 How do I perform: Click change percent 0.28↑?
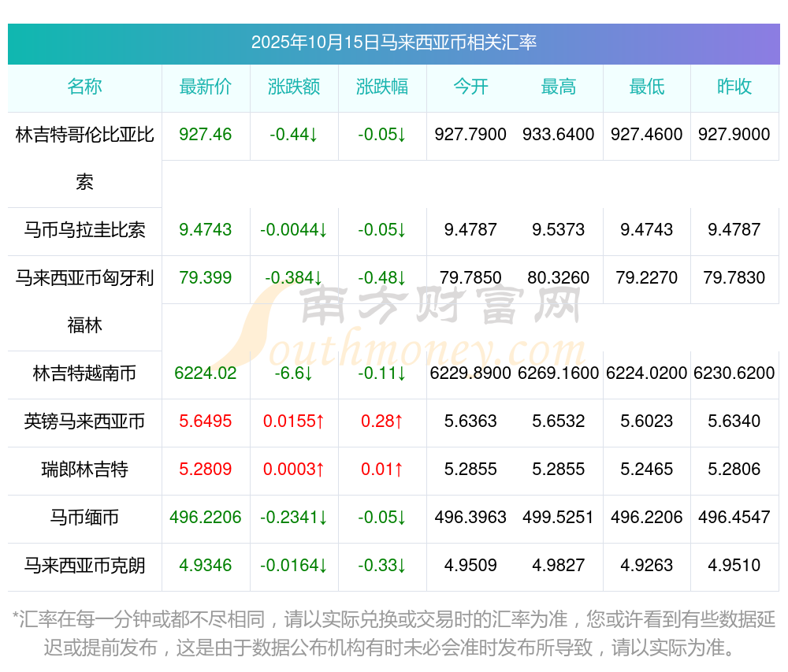pos(382,421)
